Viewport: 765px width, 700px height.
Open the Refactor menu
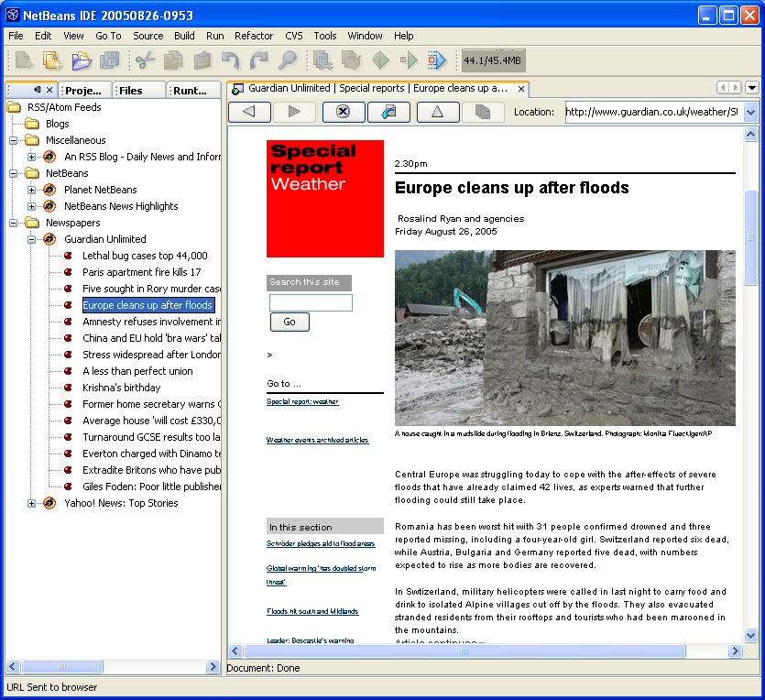point(254,36)
